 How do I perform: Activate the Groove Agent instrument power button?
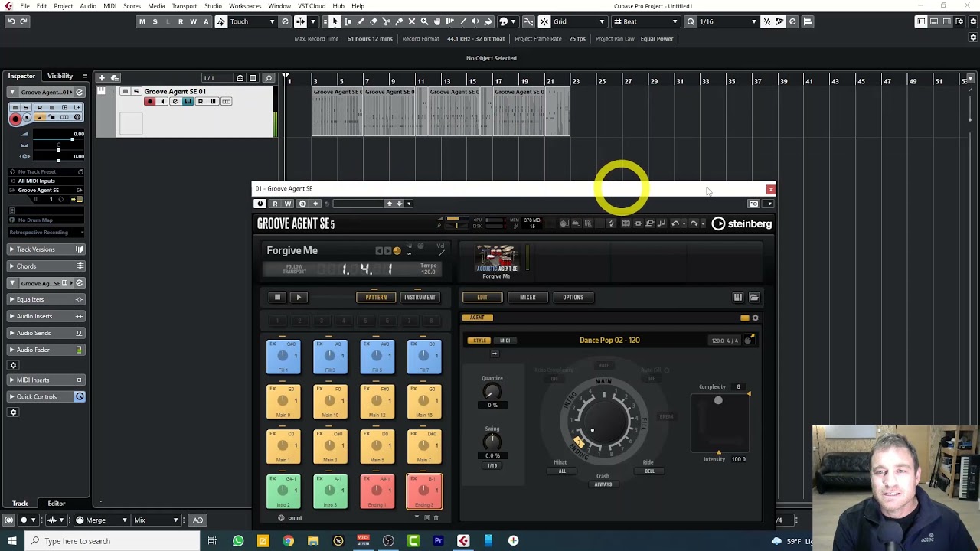pyautogui.click(x=260, y=204)
